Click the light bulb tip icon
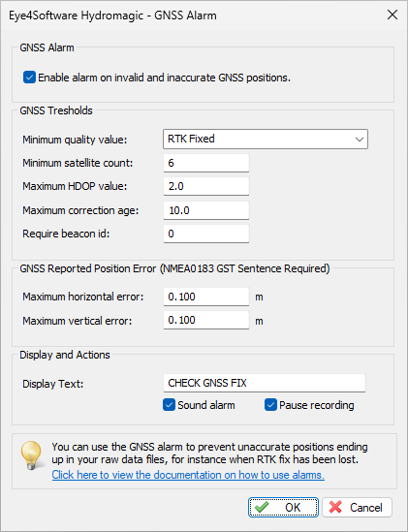This screenshot has height=532, width=408. (x=31, y=455)
